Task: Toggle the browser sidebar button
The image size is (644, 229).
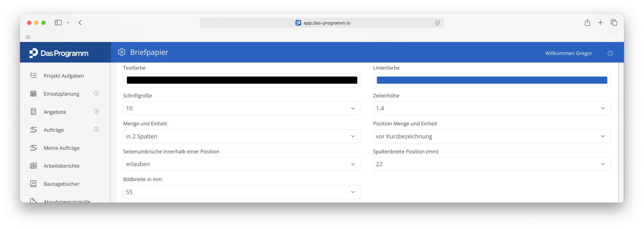Action: (x=58, y=22)
